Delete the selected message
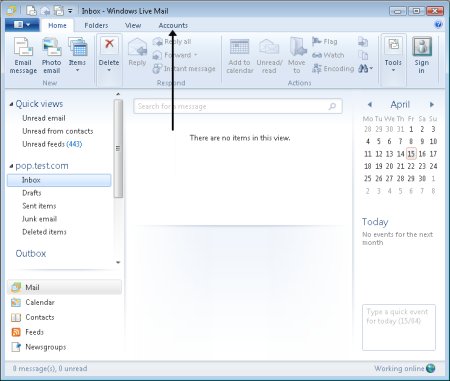450x381 pixels. [109, 55]
